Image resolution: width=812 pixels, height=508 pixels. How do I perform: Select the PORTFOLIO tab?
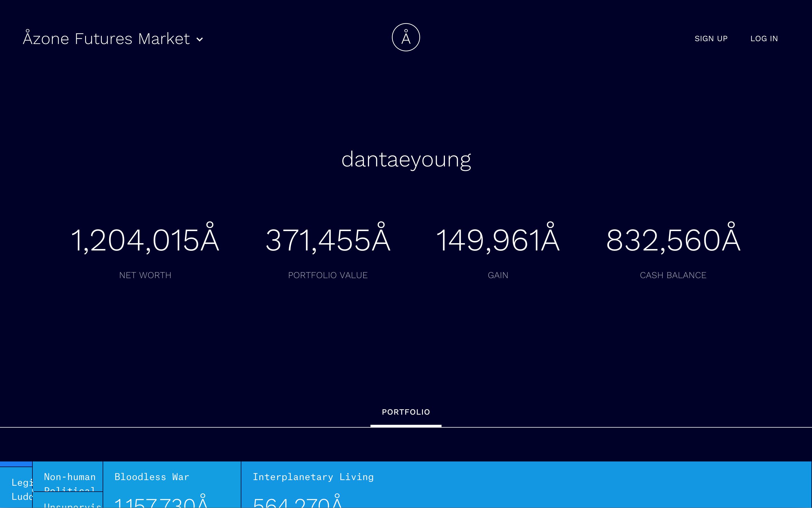click(x=406, y=412)
